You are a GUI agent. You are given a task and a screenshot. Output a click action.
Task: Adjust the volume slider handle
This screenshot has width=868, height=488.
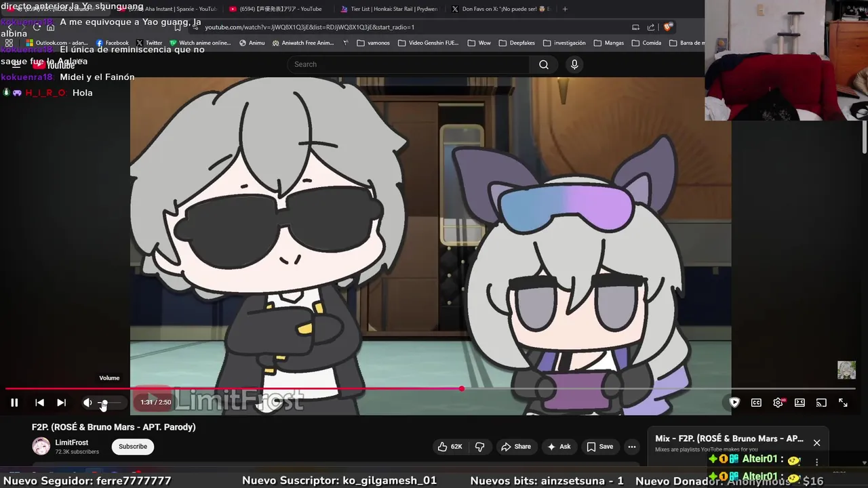pos(103,403)
